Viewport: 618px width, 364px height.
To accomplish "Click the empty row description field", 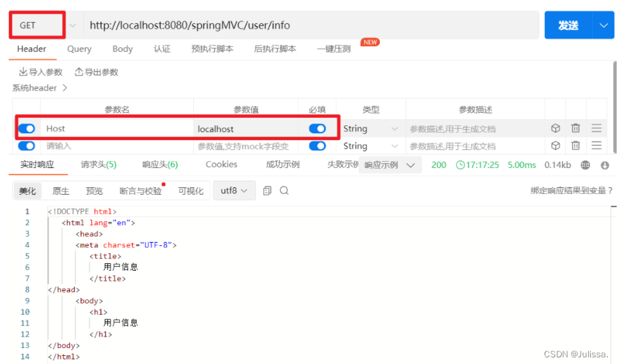I will pyautogui.click(x=475, y=146).
